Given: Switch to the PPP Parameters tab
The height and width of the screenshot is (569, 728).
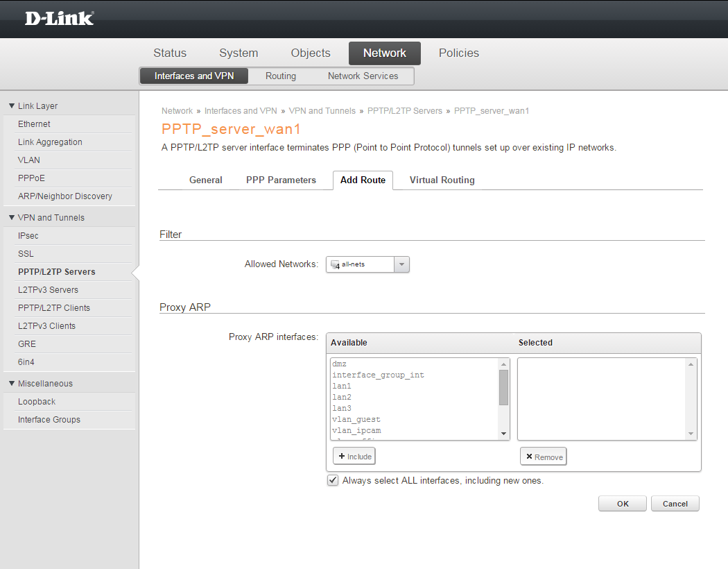Looking at the screenshot, I should (x=281, y=180).
